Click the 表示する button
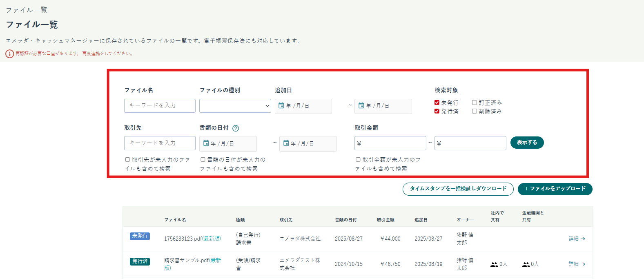 tap(527, 143)
